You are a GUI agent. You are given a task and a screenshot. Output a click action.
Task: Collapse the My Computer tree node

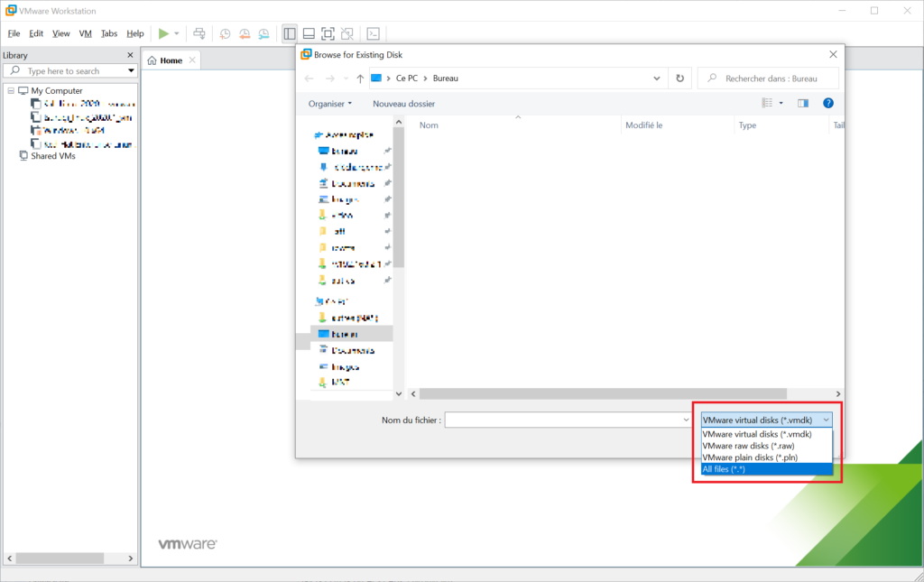click(x=11, y=91)
